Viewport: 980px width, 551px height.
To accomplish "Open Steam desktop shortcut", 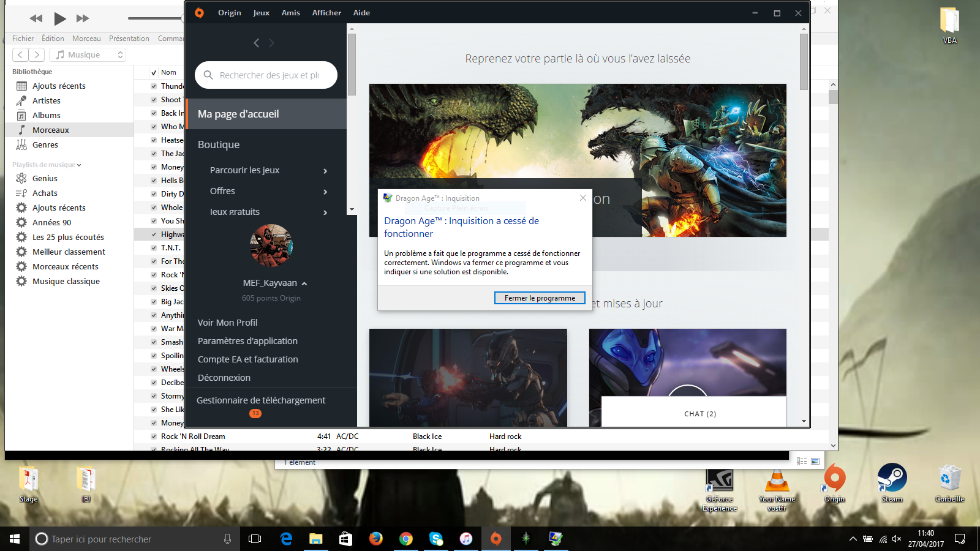I will (x=892, y=482).
